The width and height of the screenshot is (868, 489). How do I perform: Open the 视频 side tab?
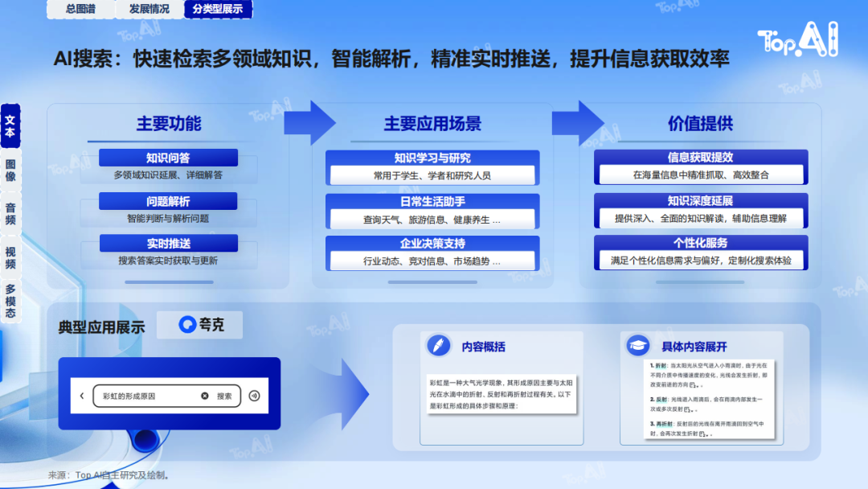10,257
